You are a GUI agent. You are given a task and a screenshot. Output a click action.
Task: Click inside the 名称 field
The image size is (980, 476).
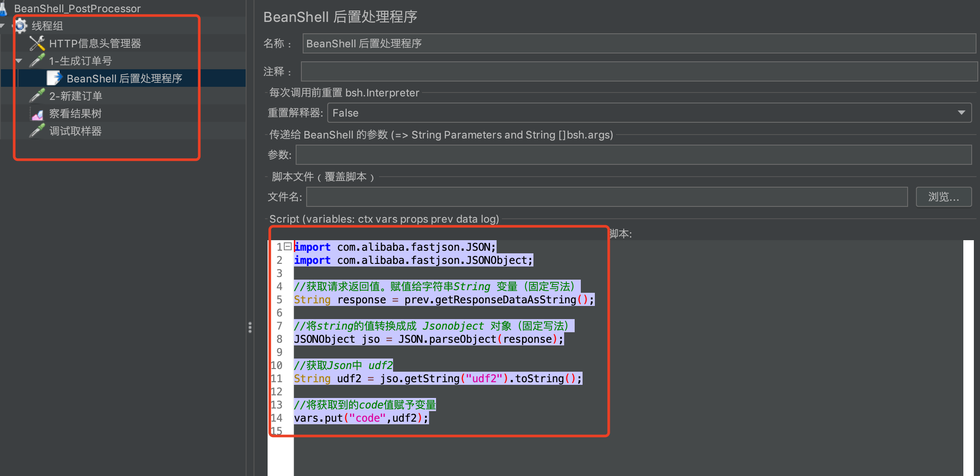[x=526, y=43]
